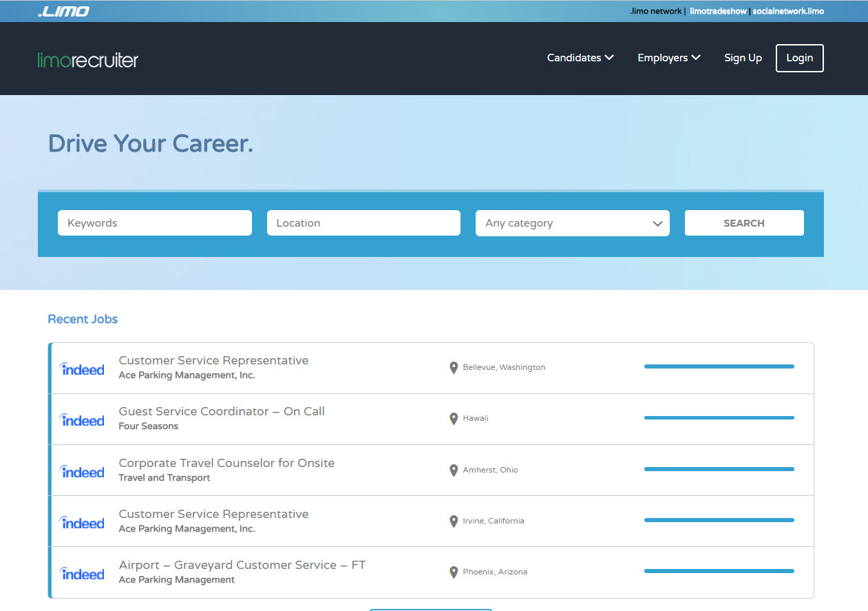Click the blue bar in Amherst job row

coord(719,469)
